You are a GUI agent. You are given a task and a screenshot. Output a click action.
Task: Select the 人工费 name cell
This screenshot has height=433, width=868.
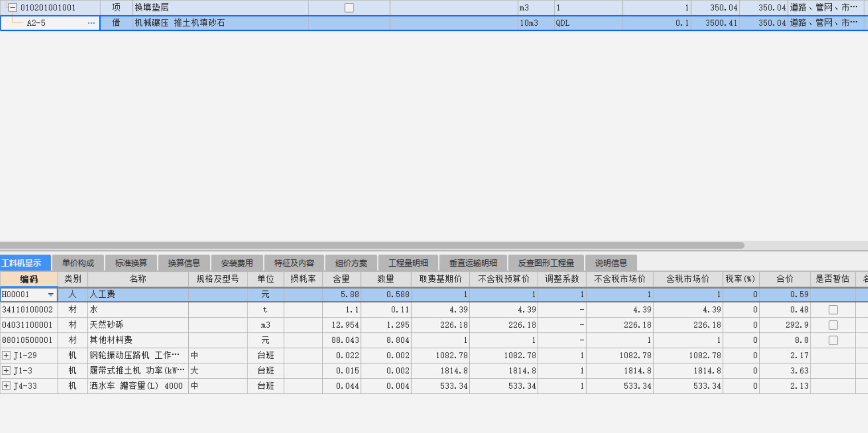click(x=138, y=295)
